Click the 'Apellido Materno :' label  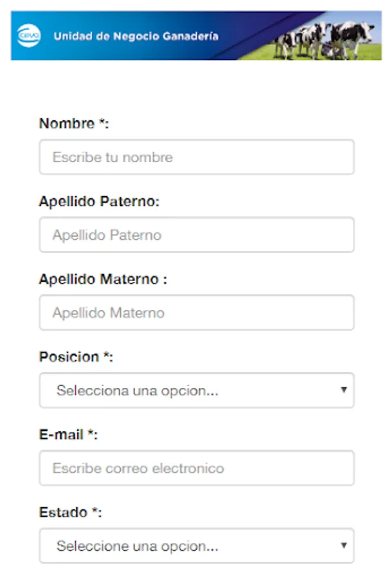tap(103, 279)
